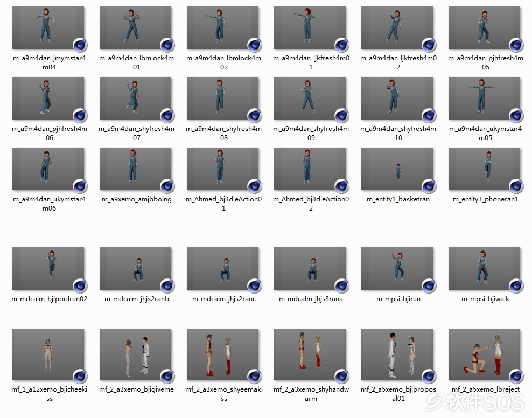Select the m_mdcalm_jhjs2ranc seated thumbnail

[222, 268]
